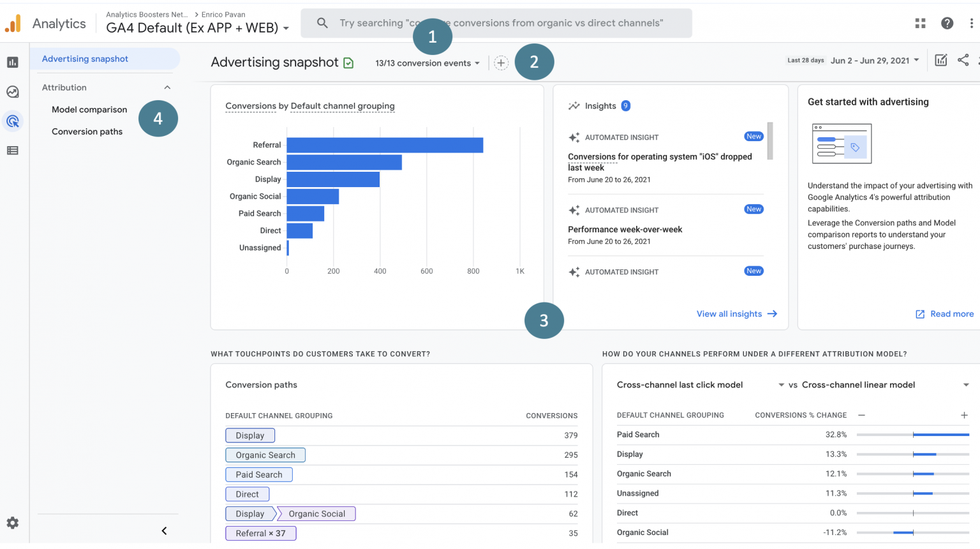
Task: Open Model comparison report
Action: pos(89,110)
